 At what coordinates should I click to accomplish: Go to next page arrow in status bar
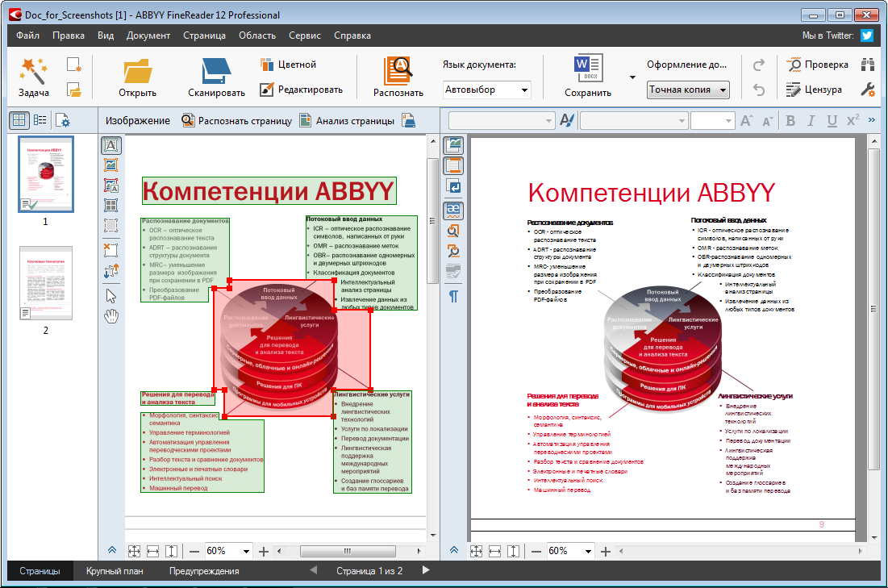(x=426, y=570)
